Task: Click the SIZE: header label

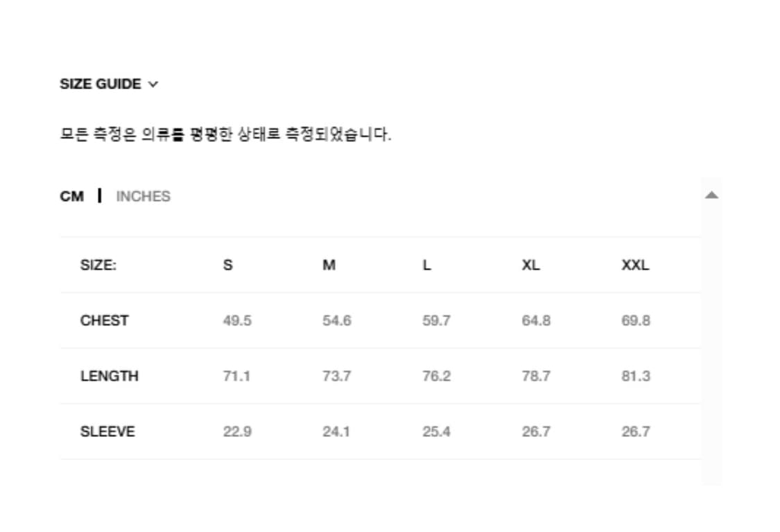Action: click(98, 265)
